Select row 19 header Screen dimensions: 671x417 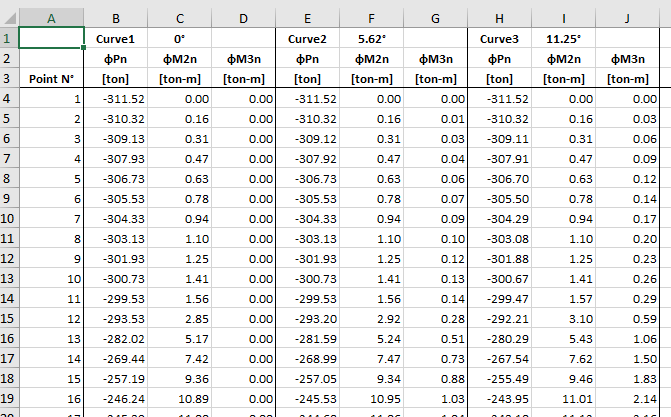[9, 399]
